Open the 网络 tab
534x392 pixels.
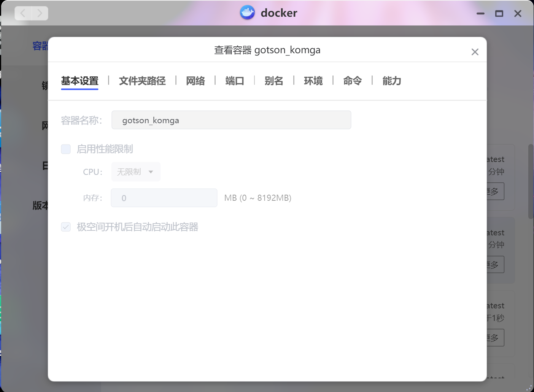click(195, 81)
